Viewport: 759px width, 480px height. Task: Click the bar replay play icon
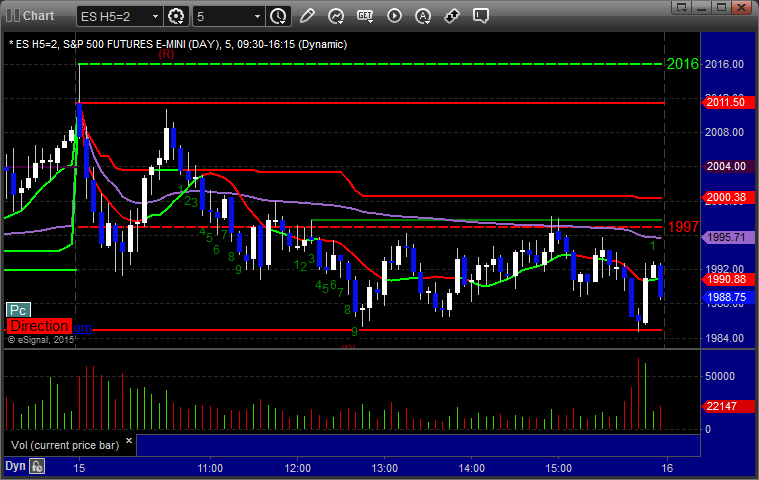pyautogui.click(x=394, y=16)
